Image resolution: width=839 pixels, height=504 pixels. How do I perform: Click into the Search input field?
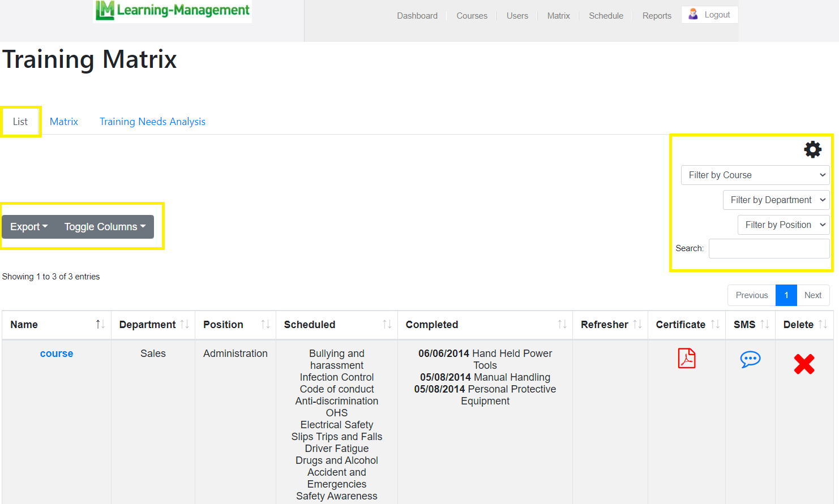(769, 248)
